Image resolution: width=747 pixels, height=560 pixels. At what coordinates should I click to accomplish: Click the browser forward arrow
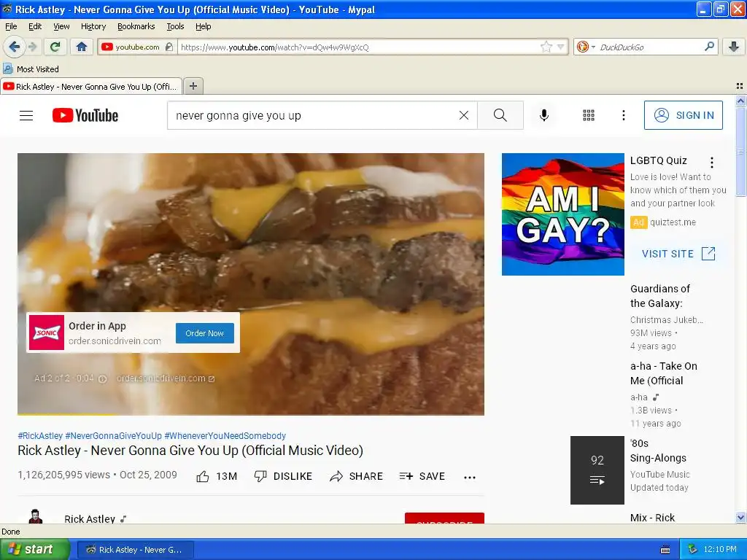(32, 47)
